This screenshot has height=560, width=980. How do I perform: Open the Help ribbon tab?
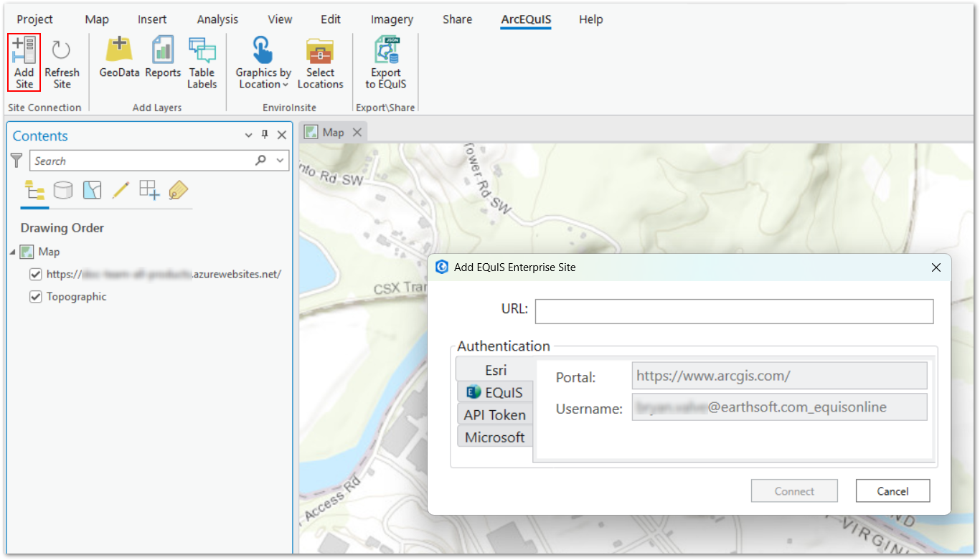point(590,19)
